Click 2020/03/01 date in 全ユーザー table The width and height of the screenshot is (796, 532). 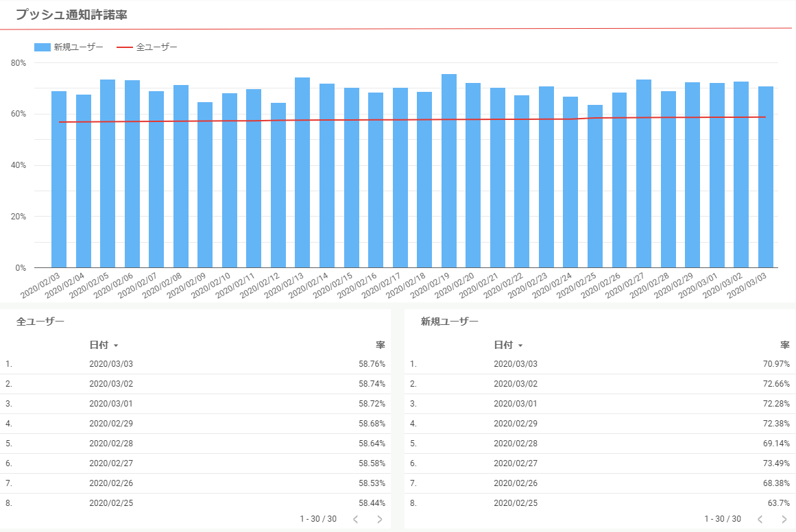click(111, 404)
